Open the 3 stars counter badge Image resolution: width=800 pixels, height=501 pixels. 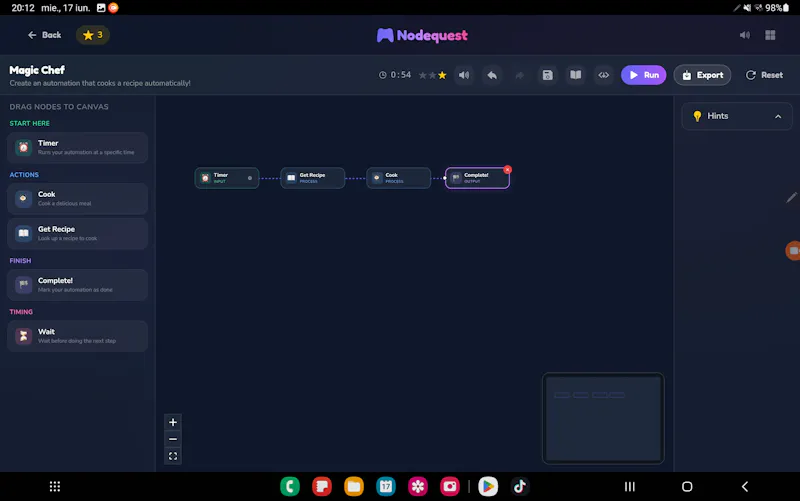click(93, 35)
